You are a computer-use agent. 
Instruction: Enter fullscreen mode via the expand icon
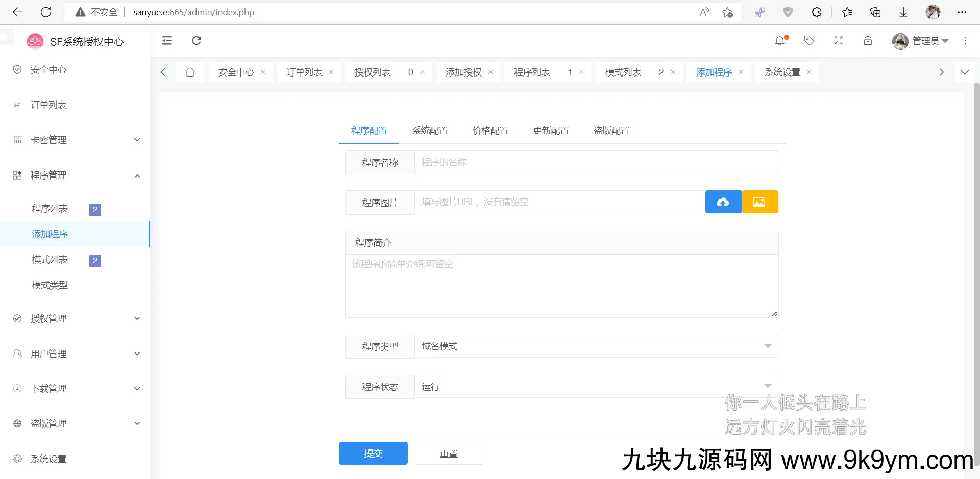(838, 41)
